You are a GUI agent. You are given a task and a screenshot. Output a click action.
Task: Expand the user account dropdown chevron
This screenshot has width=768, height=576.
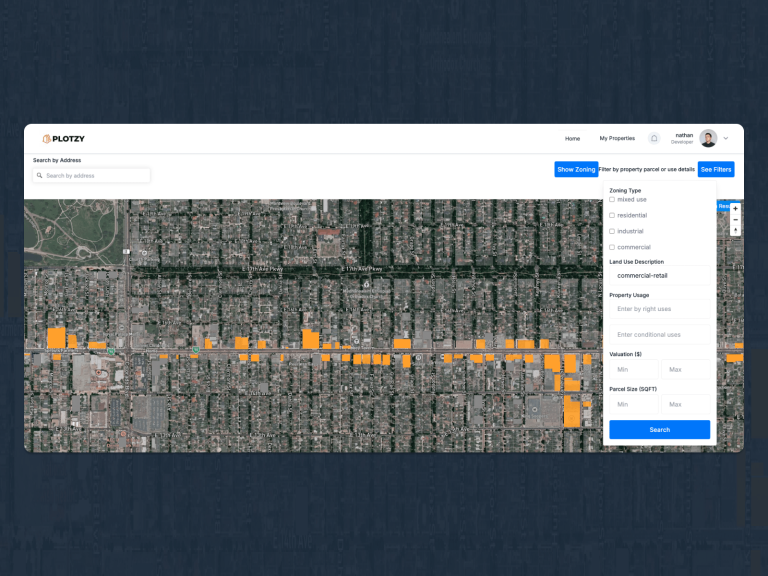[726, 139]
